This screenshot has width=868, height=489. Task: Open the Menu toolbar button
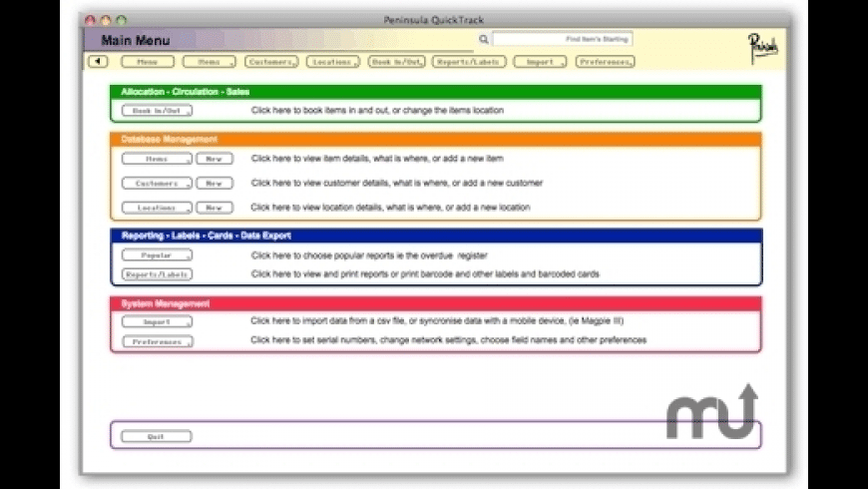click(x=148, y=62)
